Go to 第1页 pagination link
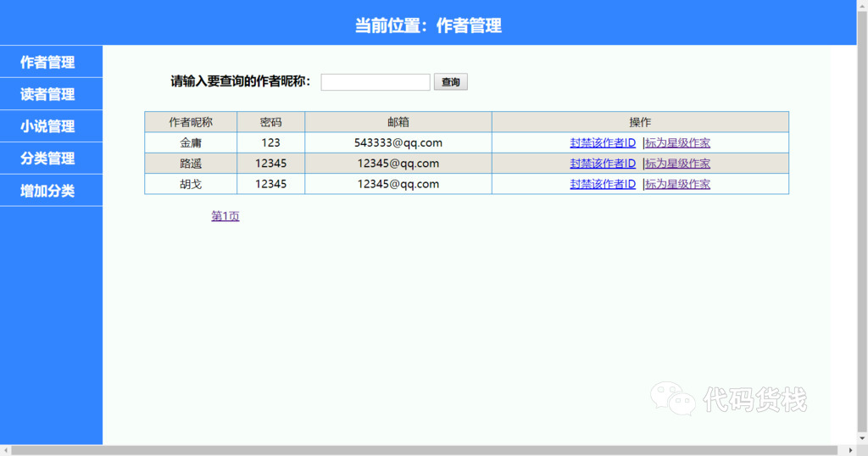 point(225,216)
